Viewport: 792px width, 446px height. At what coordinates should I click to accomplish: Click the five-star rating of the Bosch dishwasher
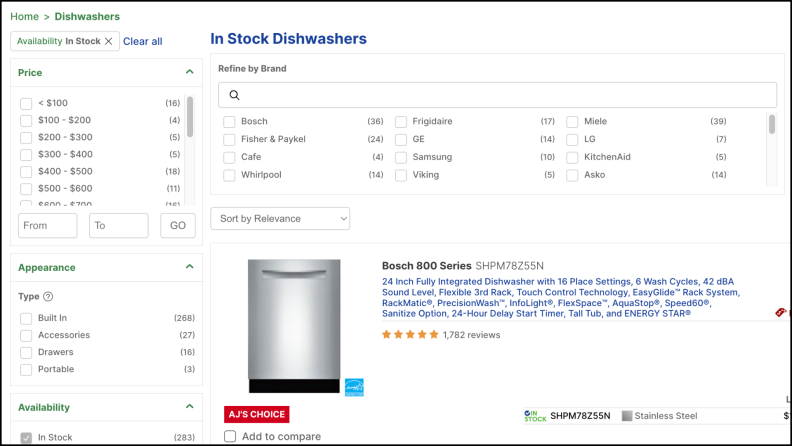pos(410,334)
